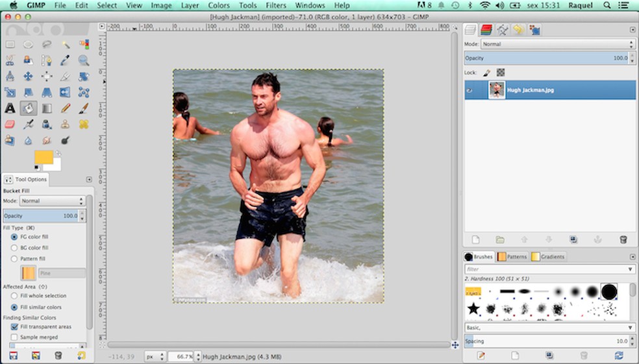Choose the Move tool
This screenshot has height=364, width=639.
click(29, 77)
